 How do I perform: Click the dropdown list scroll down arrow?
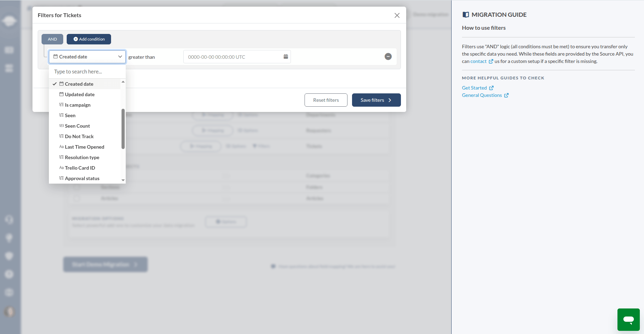point(123,180)
